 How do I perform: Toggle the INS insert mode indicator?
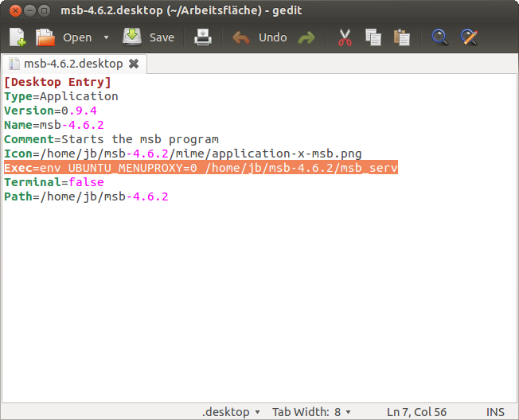(x=495, y=411)
